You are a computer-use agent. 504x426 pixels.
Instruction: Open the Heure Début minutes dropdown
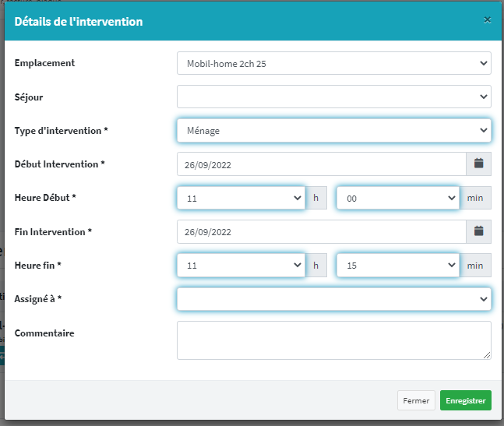[398, 199]
